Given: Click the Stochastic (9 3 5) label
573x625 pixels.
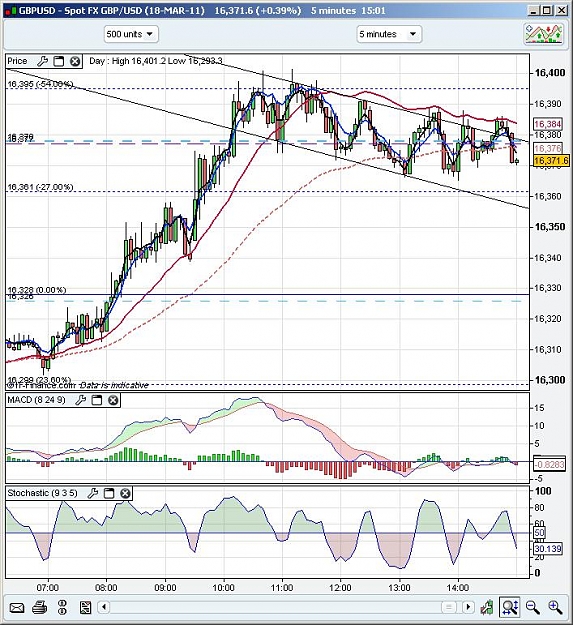Looking at the screenshot, I should [42, 493].
